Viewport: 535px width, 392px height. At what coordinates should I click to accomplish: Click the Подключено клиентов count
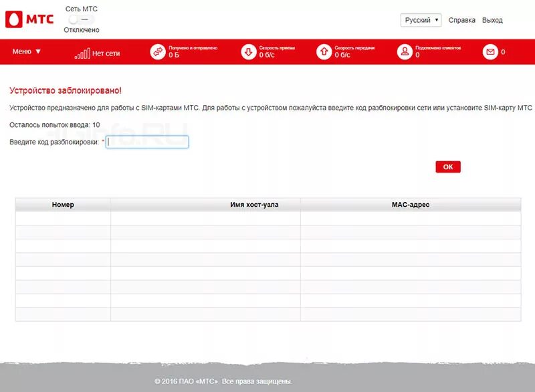click(x=417, y=55)
